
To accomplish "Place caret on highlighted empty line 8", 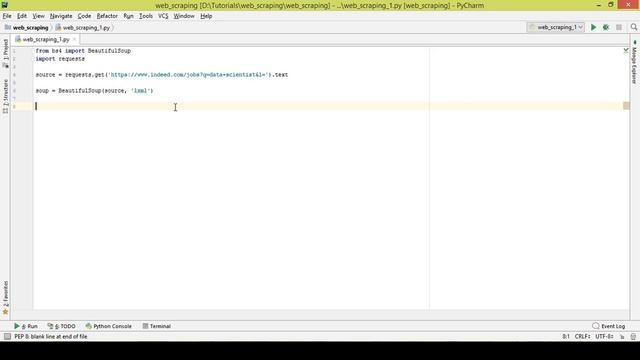I will click(x=329, y=107).
